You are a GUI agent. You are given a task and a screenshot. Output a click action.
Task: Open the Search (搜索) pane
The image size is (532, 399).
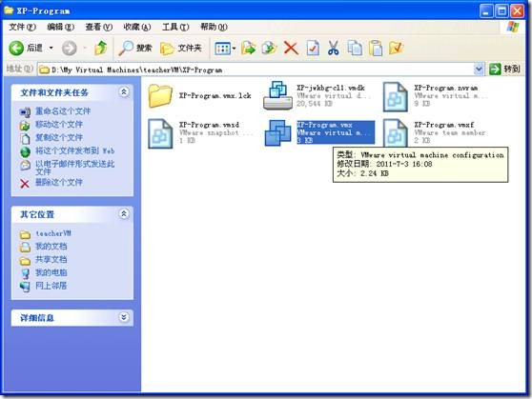pyautogui.click(x=135, y=49)
